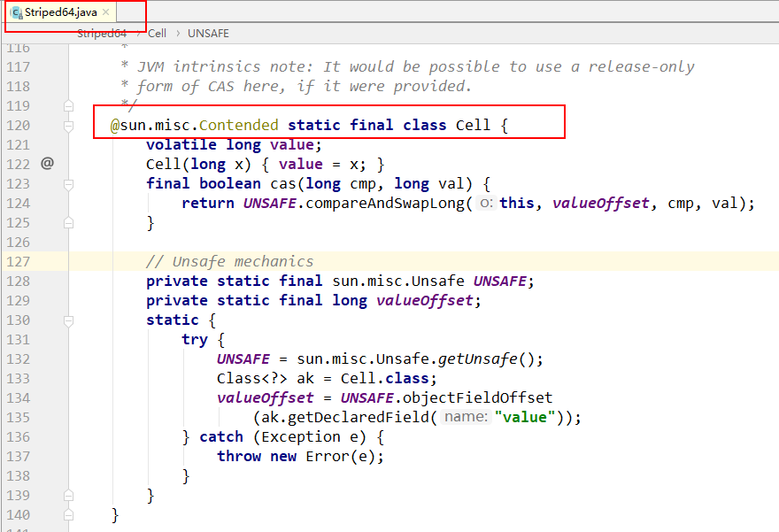The width and height of the screenshot is (779, 532).
Task: Click objectFieldOffset call on line 134
Action: [477, 397]
